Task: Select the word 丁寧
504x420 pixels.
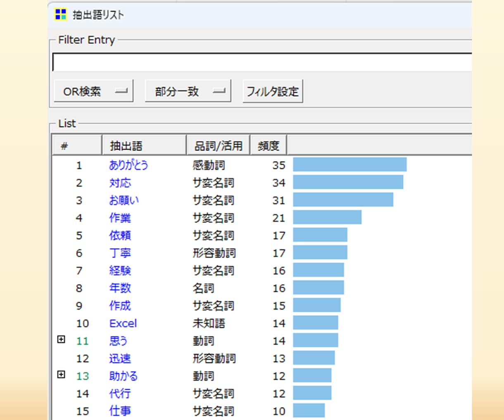Action: [x=120, y=253]
